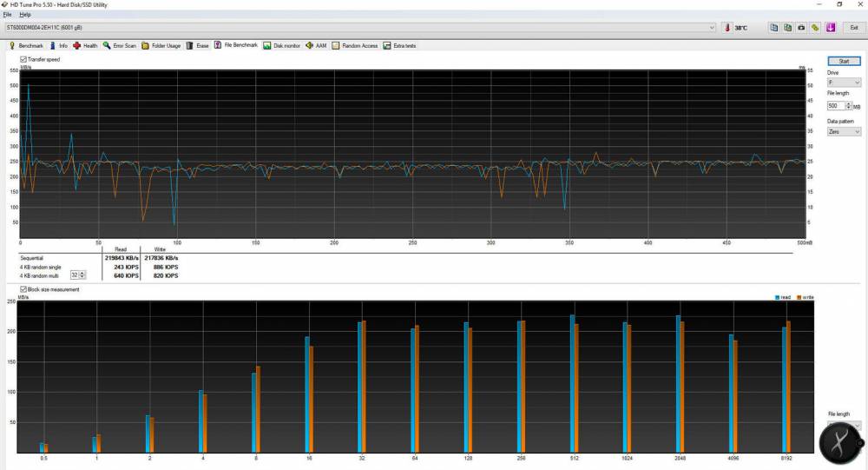Click the sequential read value 219843 KB/s
The height and width of the screenshot is (470, 868).
tap(122, 258)
